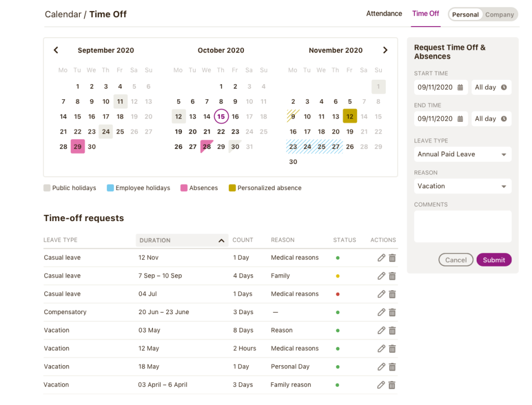Click the Calendar breadcrumb link
532x405 pixels.
pyautogui.click(x=63, y=14)
